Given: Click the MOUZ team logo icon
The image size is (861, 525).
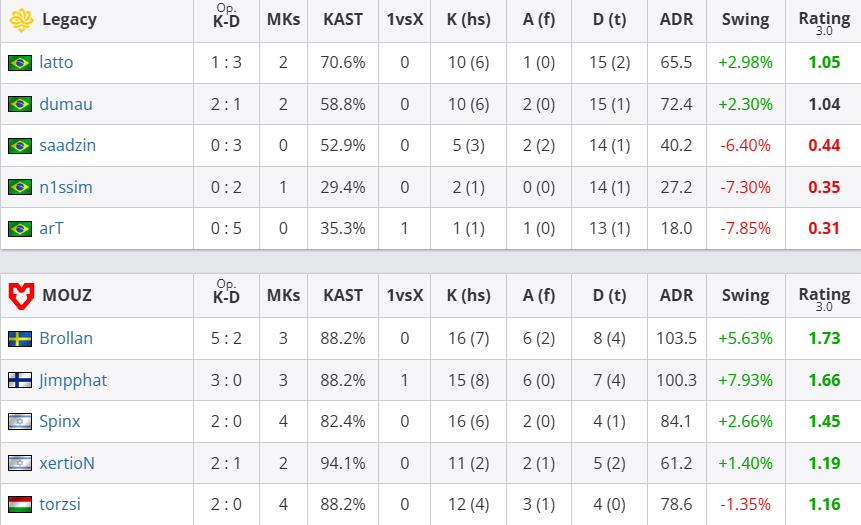Looking at the screenshot, I should tap(20, 296).
